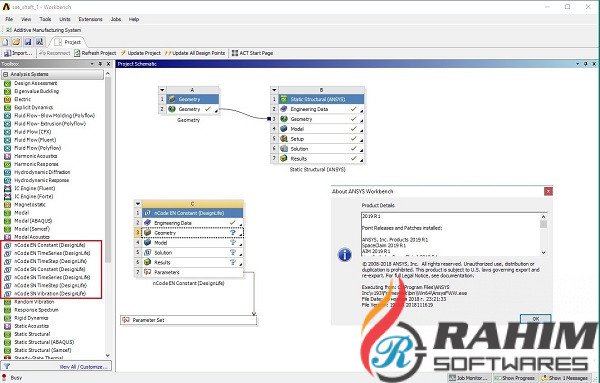Click the Design Assessment system icon

(x=7, y=83)
